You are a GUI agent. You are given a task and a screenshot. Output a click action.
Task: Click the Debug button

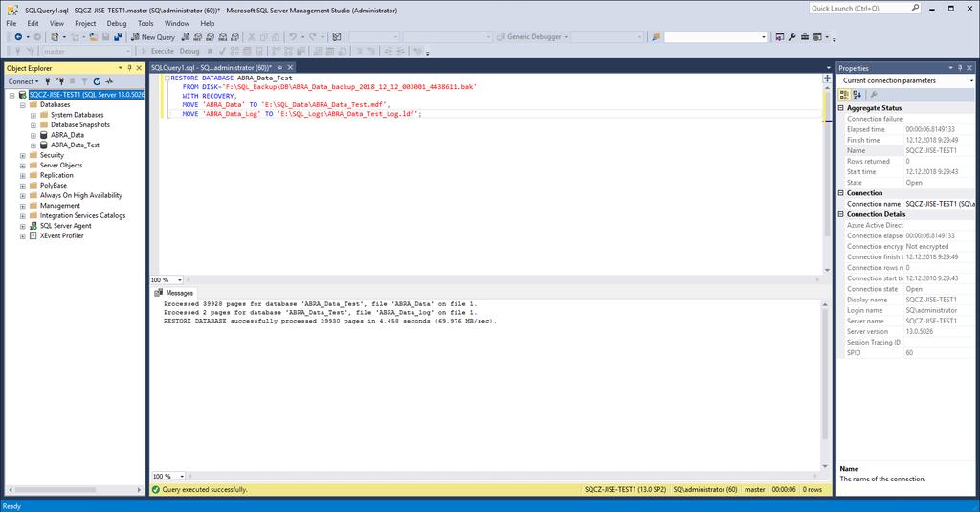click(x=189, y=52)
